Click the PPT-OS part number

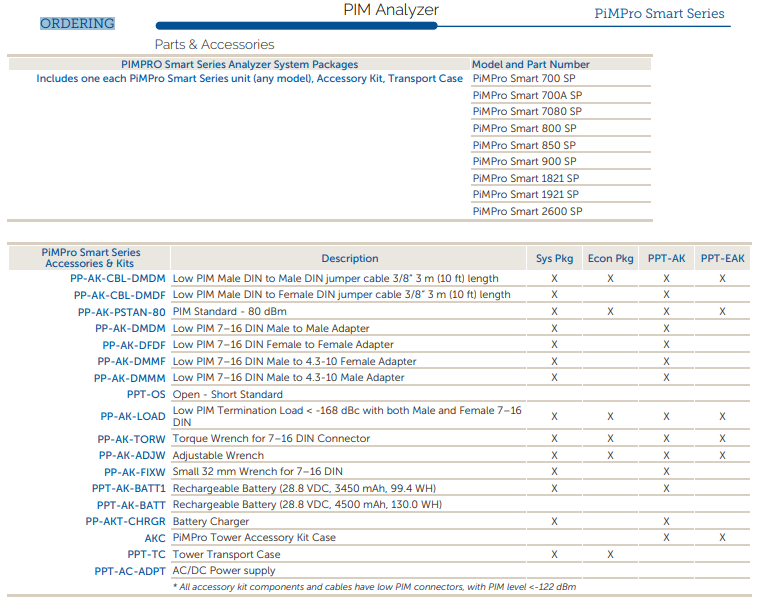146,395
